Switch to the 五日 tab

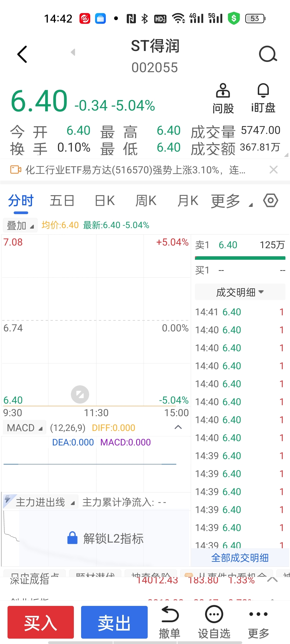pos(62,201)
